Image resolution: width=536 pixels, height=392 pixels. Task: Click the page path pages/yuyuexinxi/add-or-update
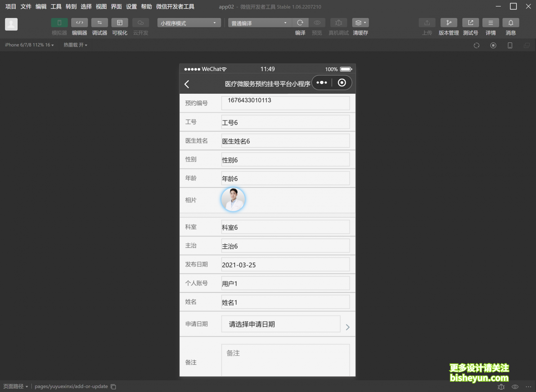click(71, 387)
